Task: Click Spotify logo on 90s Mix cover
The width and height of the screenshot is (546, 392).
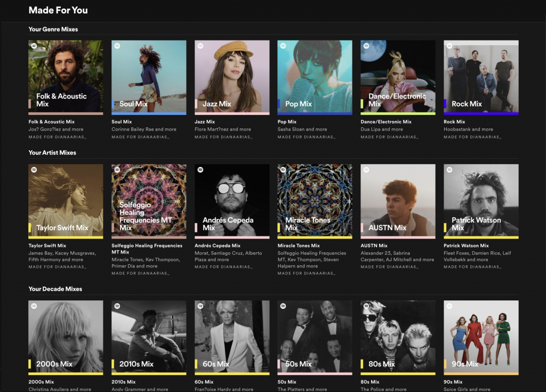Action: coord(449,306)
